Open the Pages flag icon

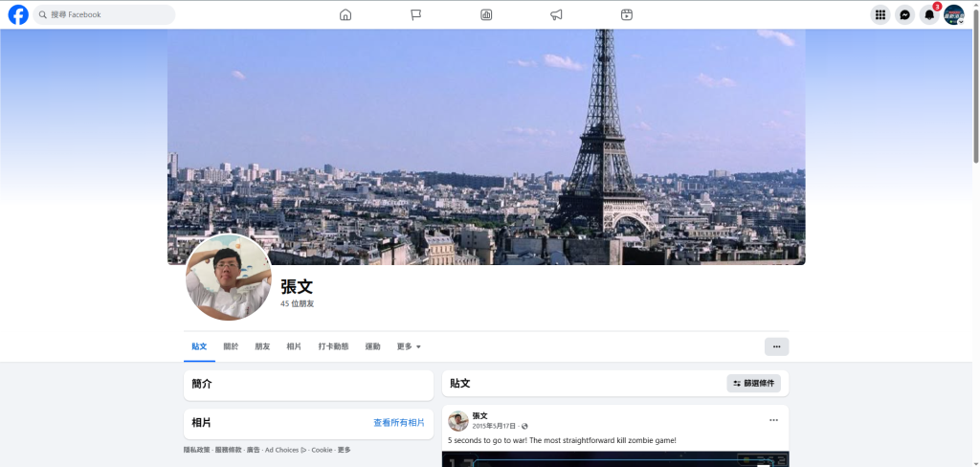tap(416, 14)
